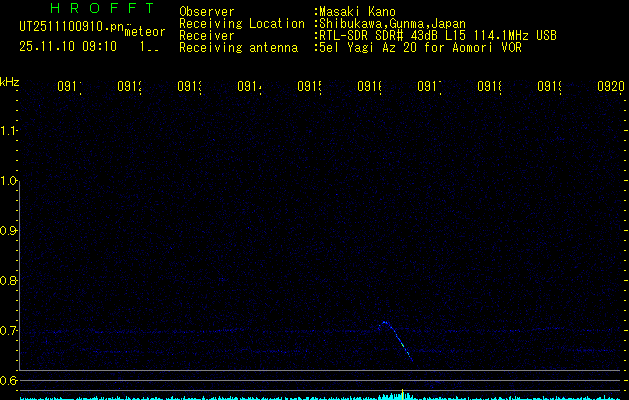
Task: Click the diagonal meteor echo trace
Action: click(x=398, y=340)
